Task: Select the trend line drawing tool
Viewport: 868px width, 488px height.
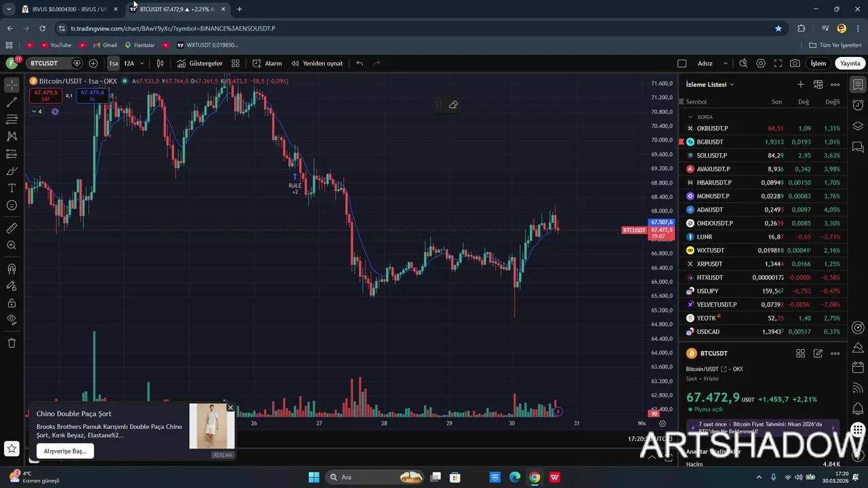Action: tap(12, 102)
